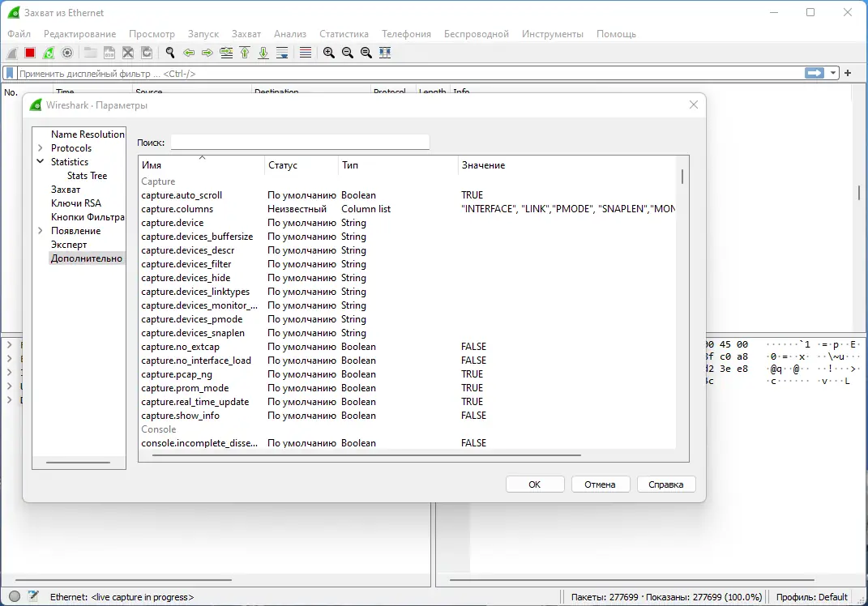
Task: Reset text zoom to normal size
Action: [366, 53]
